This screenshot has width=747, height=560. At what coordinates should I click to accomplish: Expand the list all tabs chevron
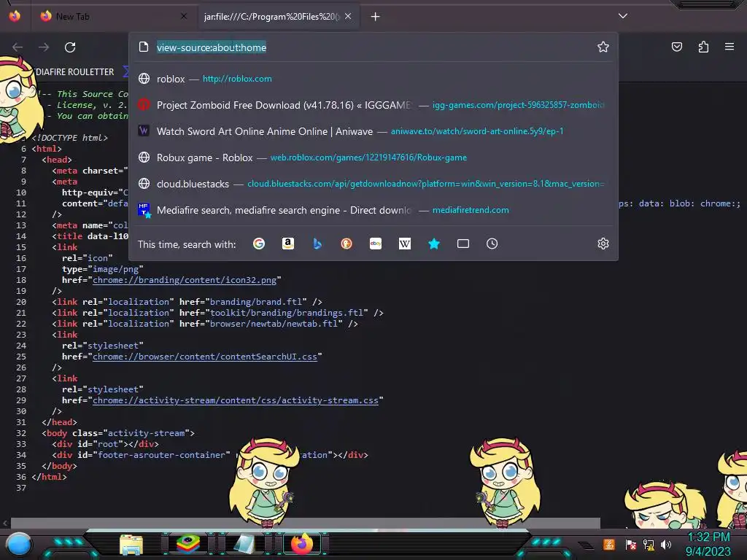[x=623, y=16]
